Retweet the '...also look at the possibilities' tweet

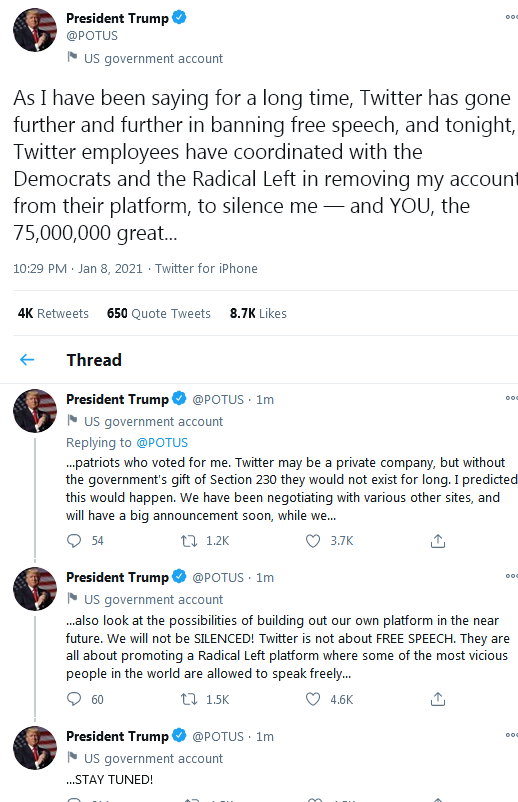click(189, 699)
